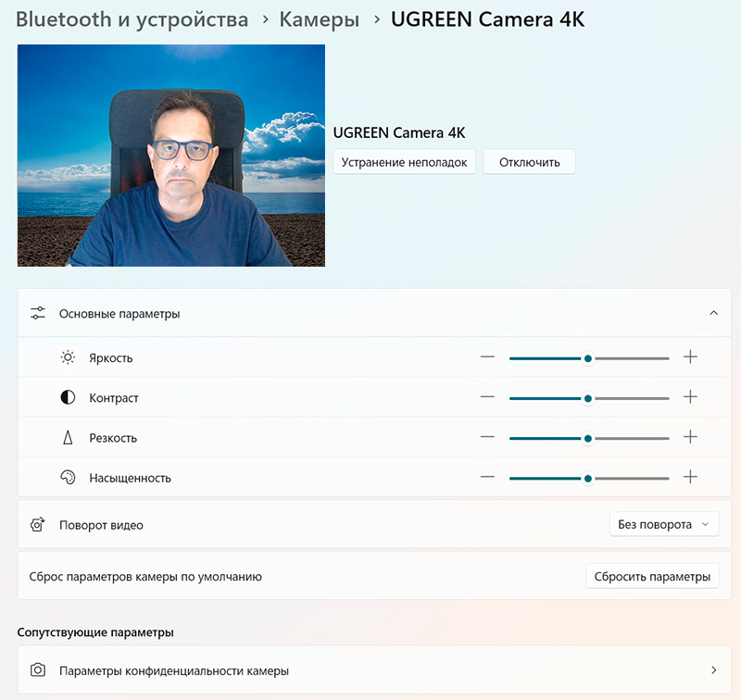Image resolution: width=741 pixels, height=700 pixels.
Task: Click the sharpness triangle icon
Action: click(x=68, y=437)
